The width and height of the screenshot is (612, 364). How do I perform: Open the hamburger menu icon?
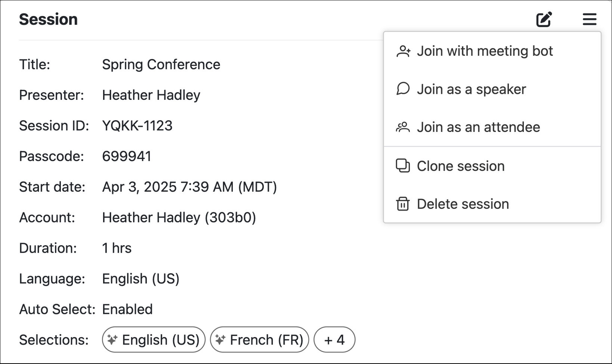(590, 19)
